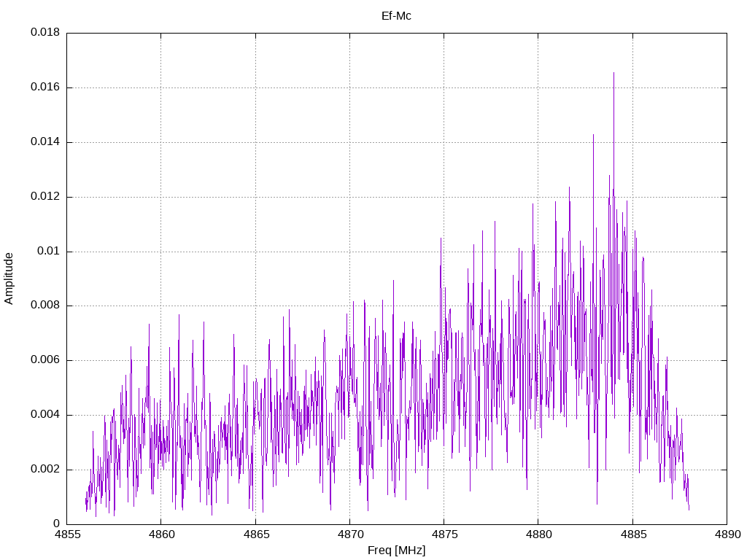The image size is (747, 560).
Task: Click the y-axis label Amplitude
Action: (9, 279)
